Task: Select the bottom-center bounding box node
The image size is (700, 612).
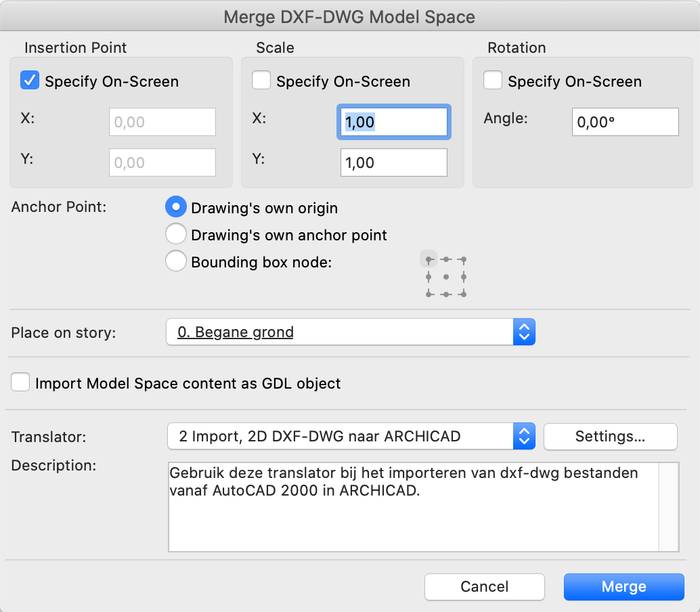Action: [446, 294]
